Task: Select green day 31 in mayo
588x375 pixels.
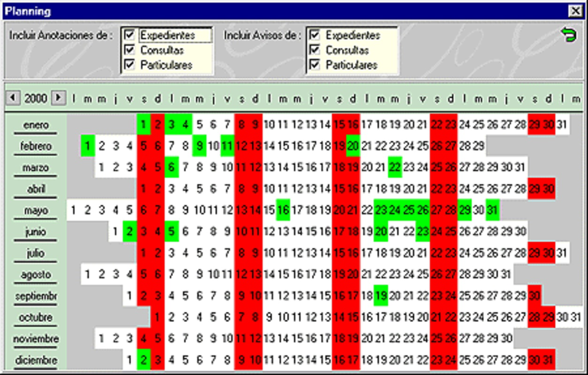Action: coord(493,210)
